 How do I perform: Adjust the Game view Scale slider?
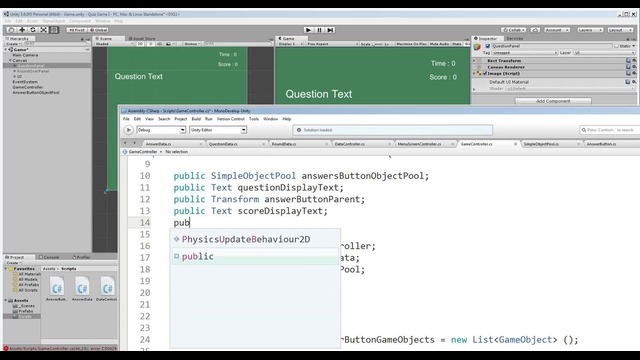[x=378, y=44]
